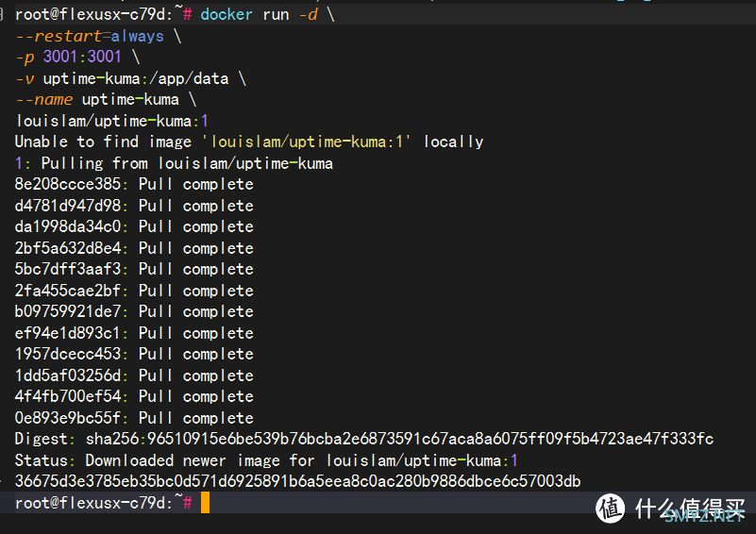Select layer da1998da34c0 pull complete line

134,226
